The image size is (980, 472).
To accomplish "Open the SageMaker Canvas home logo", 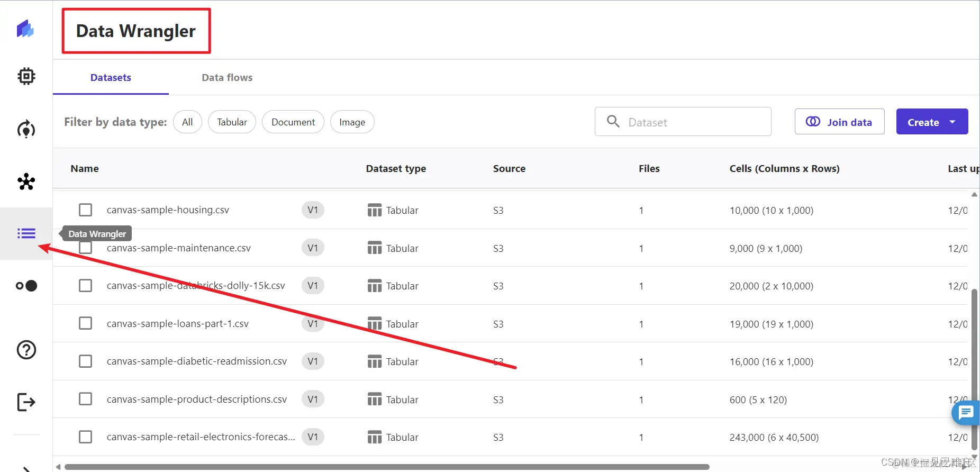I will pyautogui.click(x=25, y=29).
